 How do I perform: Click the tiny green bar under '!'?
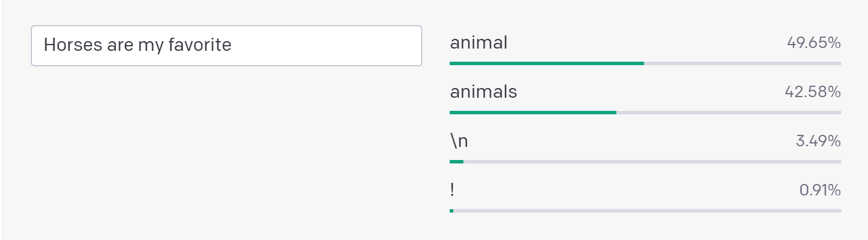point(451,211)
